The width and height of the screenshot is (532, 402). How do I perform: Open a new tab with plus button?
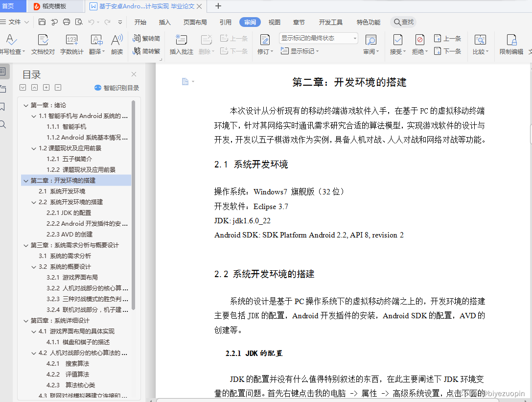218,6
